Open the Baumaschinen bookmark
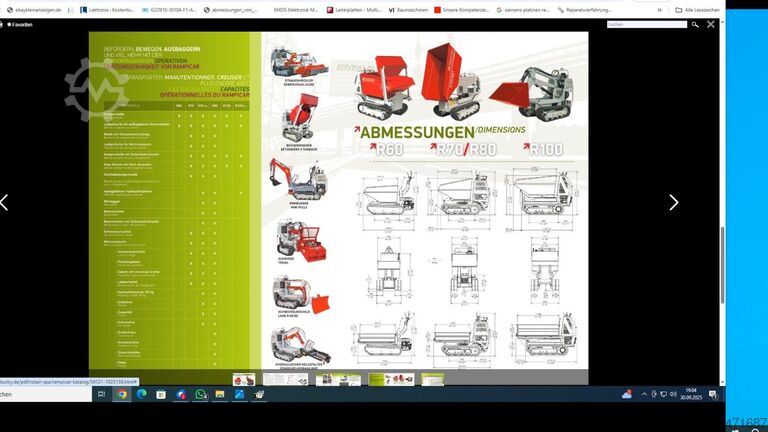Viewport: 768px width, 432px height. click(408, 10)
